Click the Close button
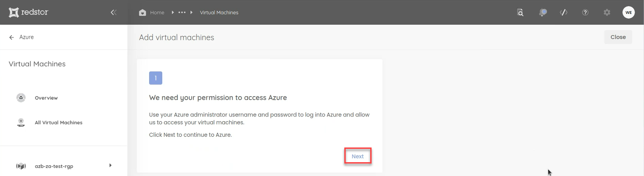Viewport: 644px width, 176px height. click(x=618, y=37)
